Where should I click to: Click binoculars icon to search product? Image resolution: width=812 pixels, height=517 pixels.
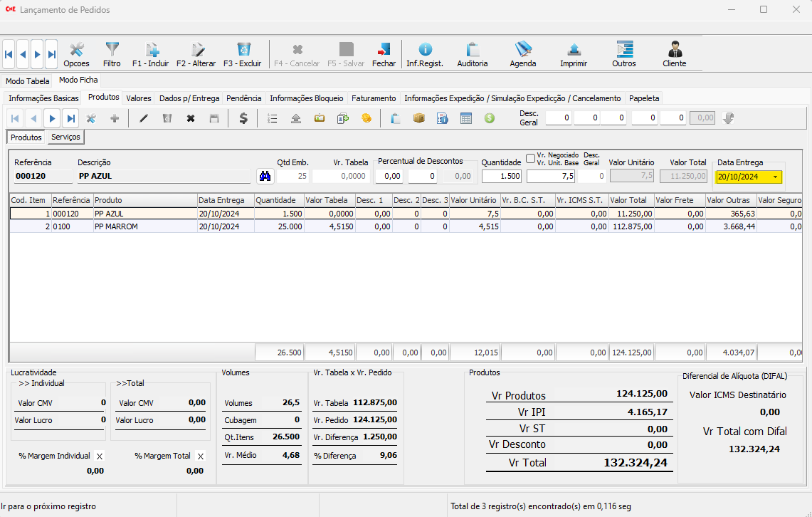[x=265, y=176]
